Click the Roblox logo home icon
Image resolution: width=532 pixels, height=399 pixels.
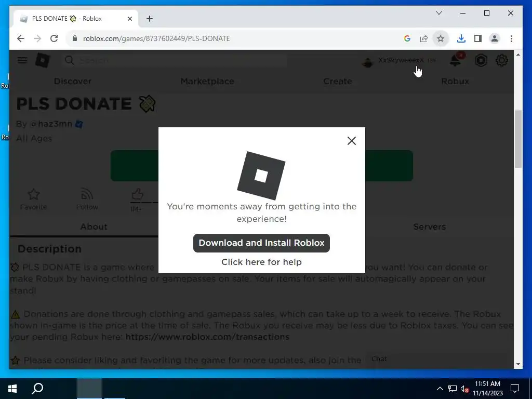43,60
